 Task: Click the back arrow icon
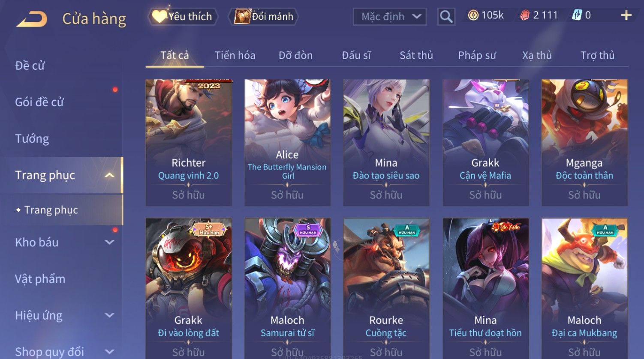[32, 18]
